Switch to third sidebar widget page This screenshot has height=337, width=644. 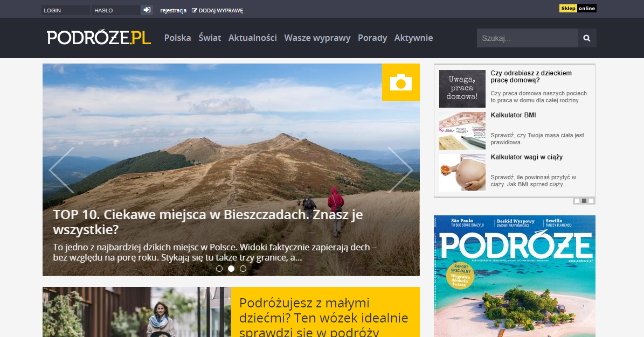coord(591,201)
